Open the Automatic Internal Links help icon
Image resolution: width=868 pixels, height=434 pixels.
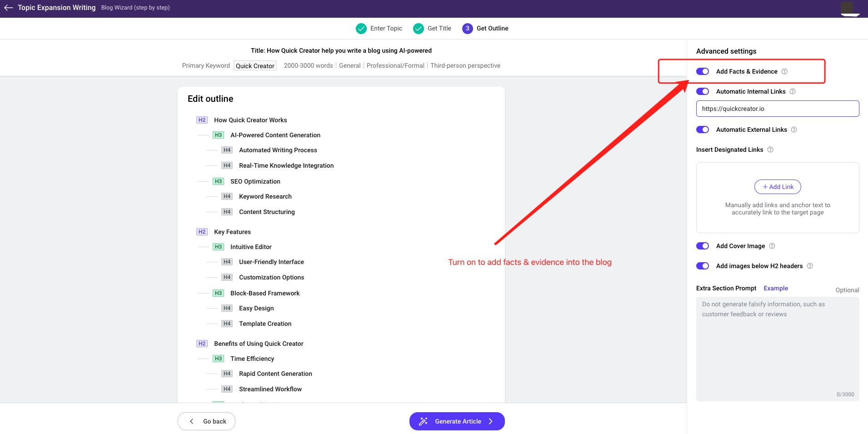point(793,91)
